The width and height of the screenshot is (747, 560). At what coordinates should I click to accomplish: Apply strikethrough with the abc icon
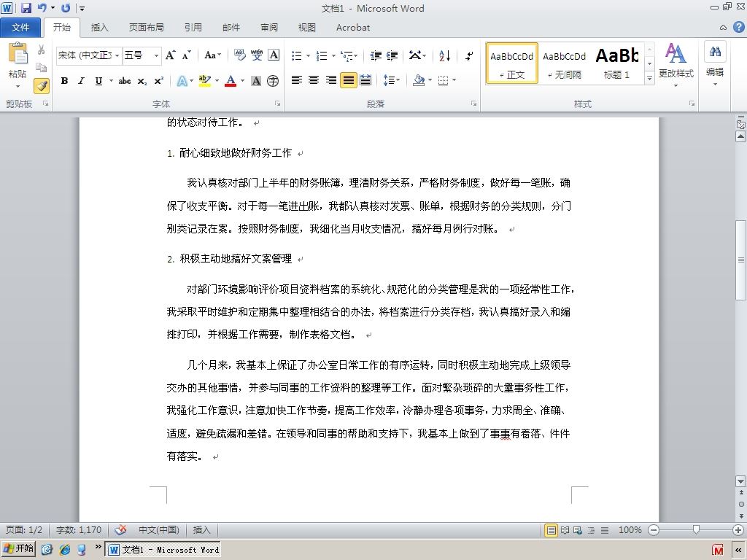pyautogui.click(x=125, y=81)
